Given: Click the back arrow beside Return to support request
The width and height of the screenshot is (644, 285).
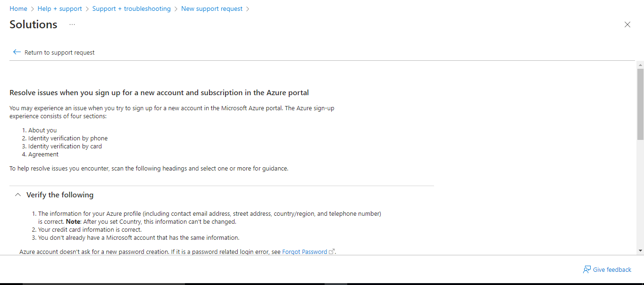Looking at the screenshot, I should coord(17,52).
